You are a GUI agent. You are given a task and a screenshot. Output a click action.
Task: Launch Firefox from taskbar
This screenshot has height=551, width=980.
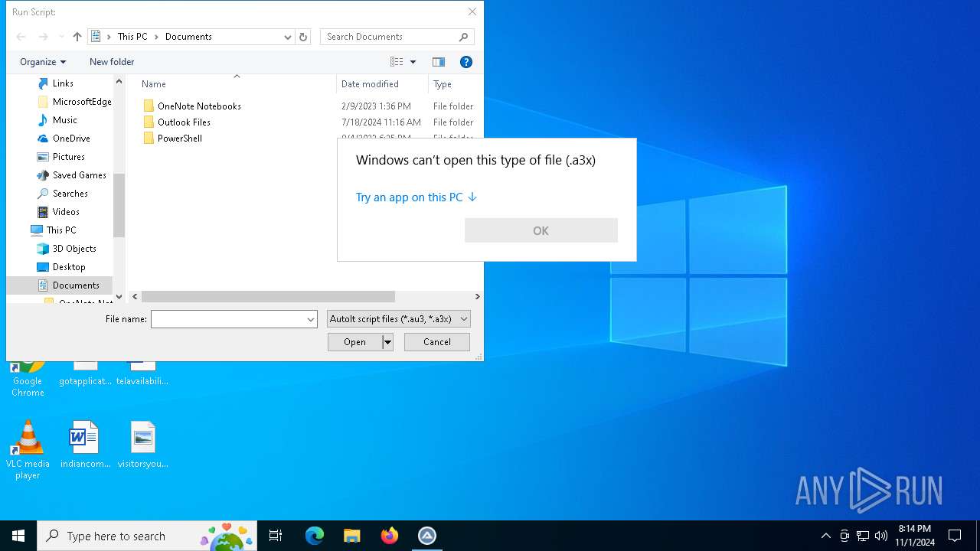click(390, 536)
